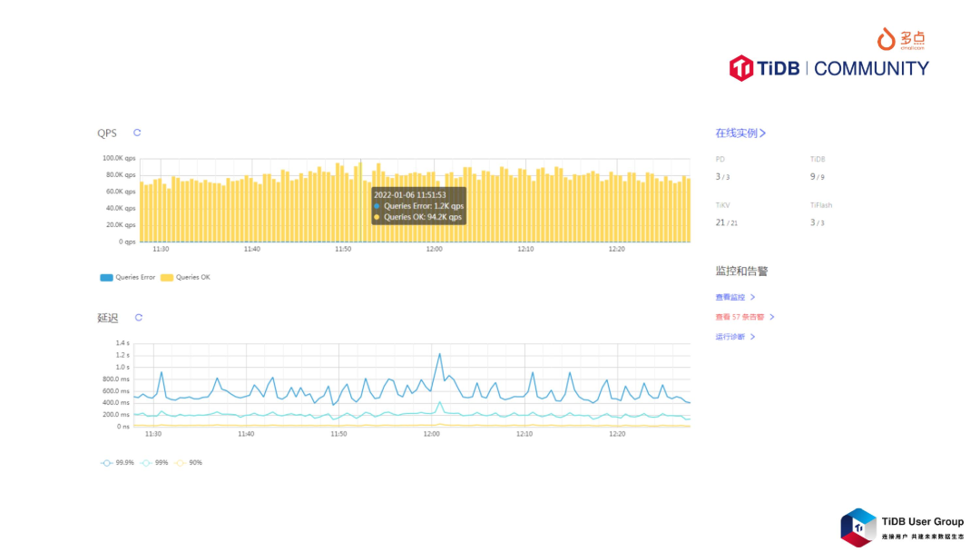Expand the 在线实例 chevron arrow
980x552 pixels.
[762, 133]
